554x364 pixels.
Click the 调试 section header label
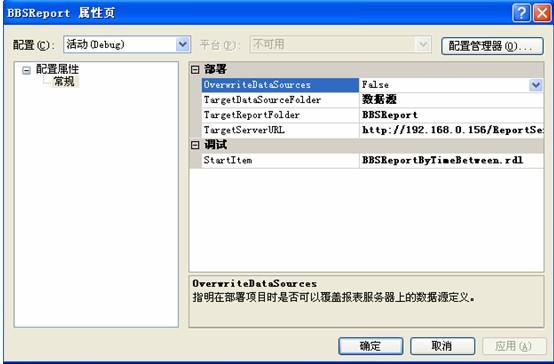(x=216, y=145)
